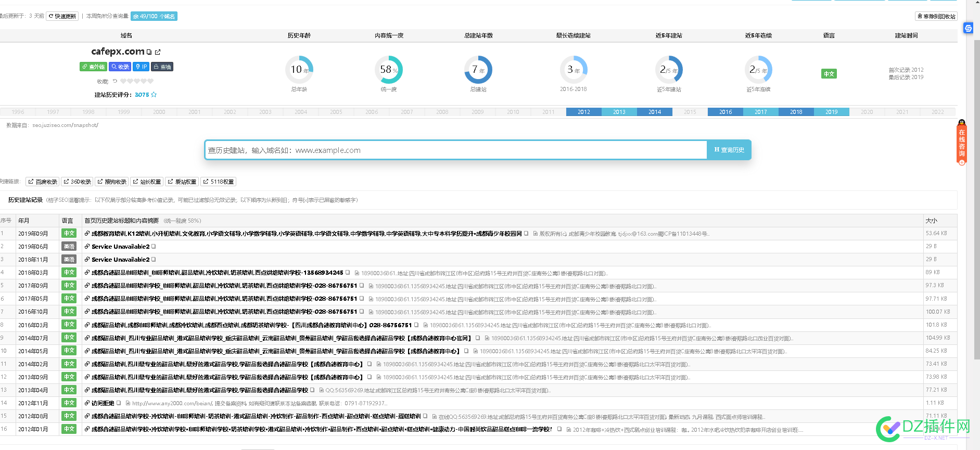The height and width of the screenshot is (450, 980).
Task: Select the fifth heart rating icon
Action: pyautogui.click(x=150, y=81)
